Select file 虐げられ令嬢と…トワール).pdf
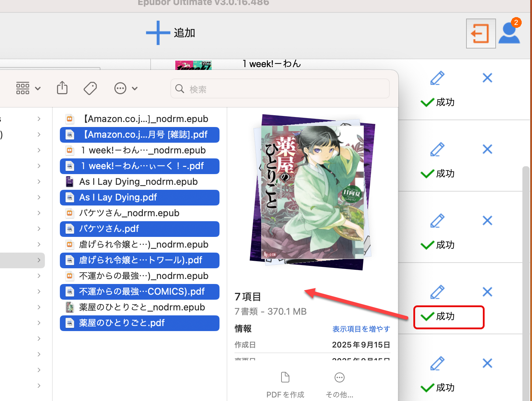 click(140, 260)
